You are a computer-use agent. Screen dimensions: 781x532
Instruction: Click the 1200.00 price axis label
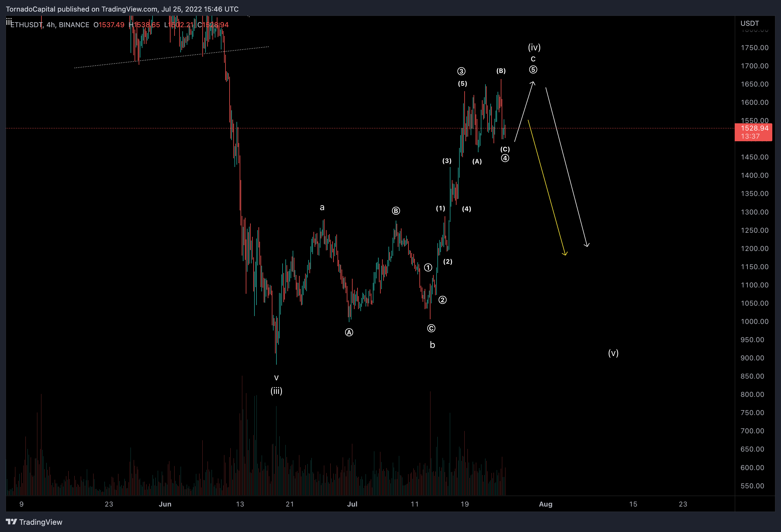(754, 248)
